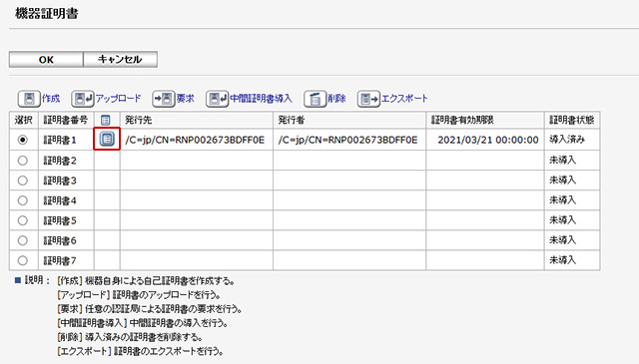Click 未導入 status for 証明書2
This screenshot has width=639, height=364.
click(563, 160)
